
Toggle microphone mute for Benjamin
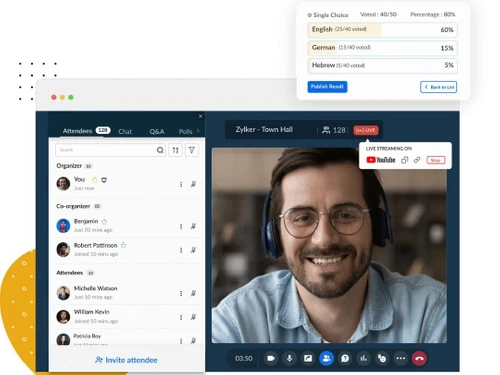[x=193, y=226]
